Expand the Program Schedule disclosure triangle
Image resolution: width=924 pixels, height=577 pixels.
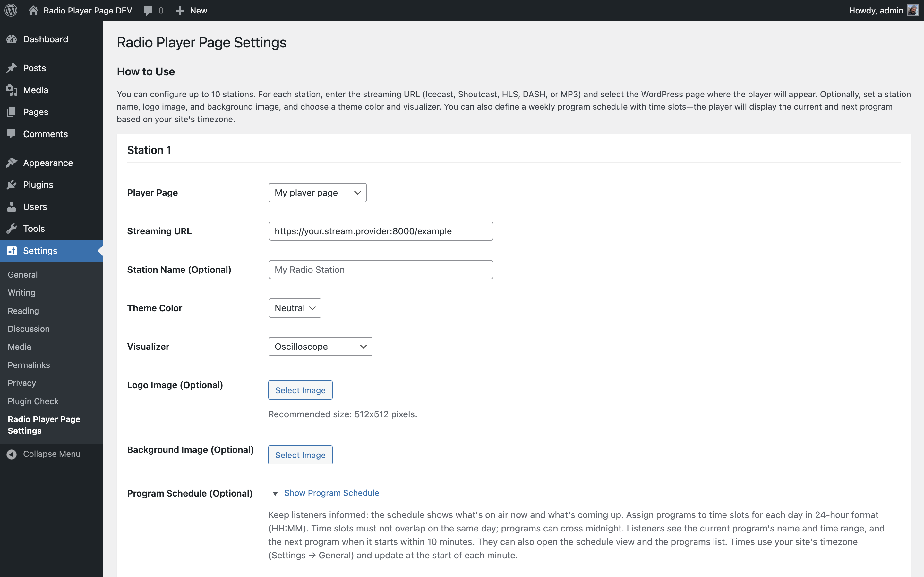275,493
